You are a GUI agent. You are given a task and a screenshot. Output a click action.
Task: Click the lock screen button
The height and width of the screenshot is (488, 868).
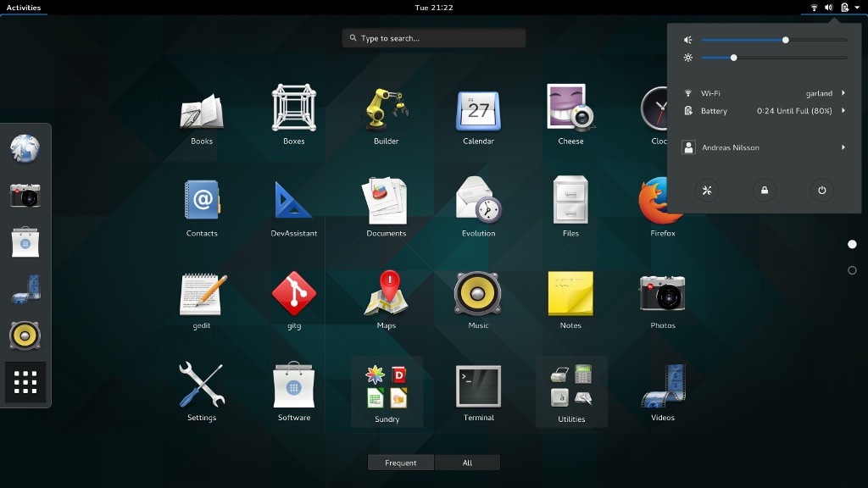(765, 191)
